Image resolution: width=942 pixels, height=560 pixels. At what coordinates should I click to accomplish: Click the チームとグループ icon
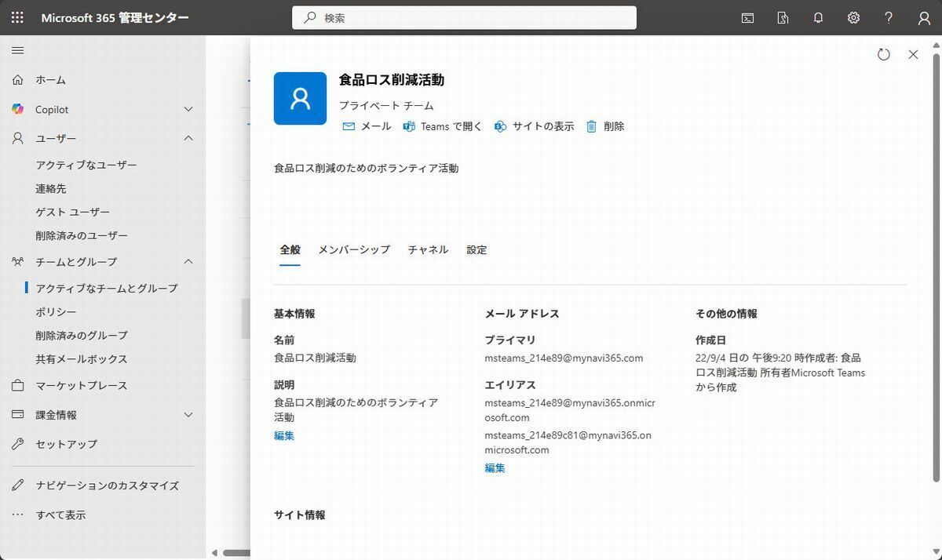point(17,261)
